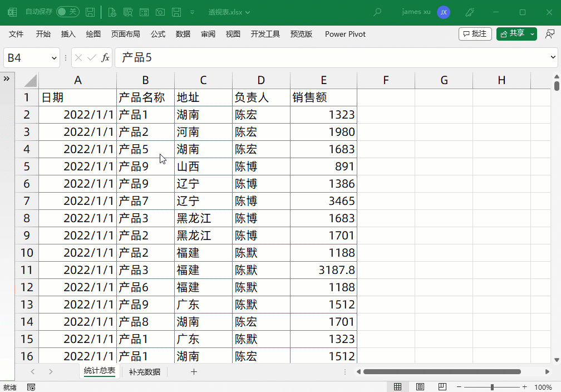Screen dimensions: 561x392
Task: Open the 视图 ribbon tab
Action: (233, 34)
